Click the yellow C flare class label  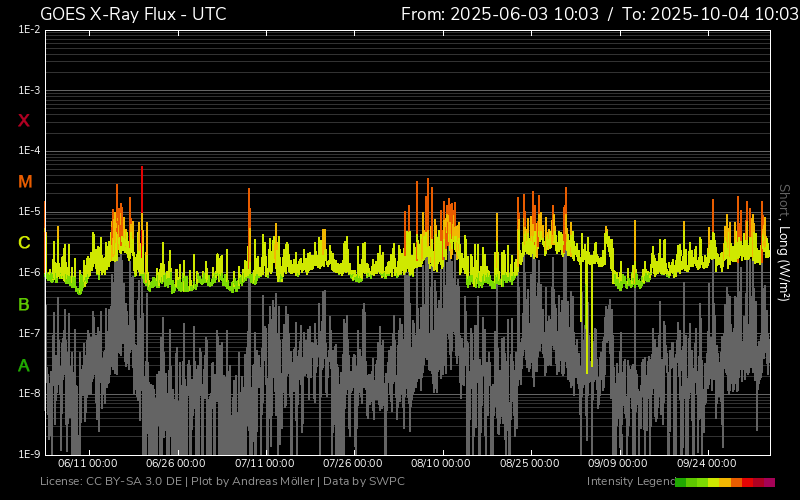(25, 243)
